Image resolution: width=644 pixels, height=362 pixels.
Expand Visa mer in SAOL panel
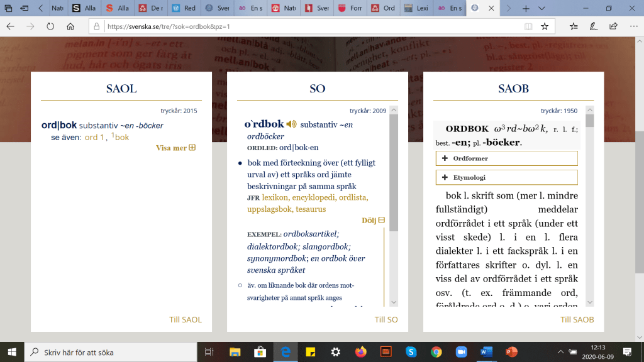175,148
